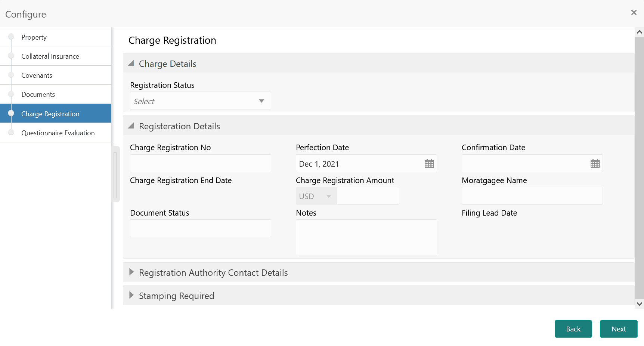This screenshot has width=644, height=346.
Task: Open the currency selector showing USD
Action: [316, 195]
